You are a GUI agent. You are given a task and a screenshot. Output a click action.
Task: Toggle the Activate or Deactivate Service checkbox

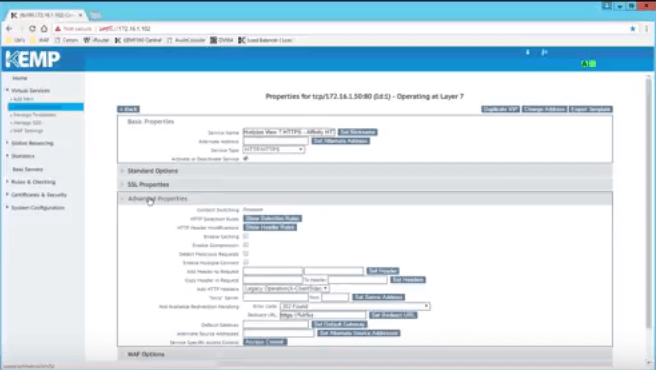click(246, 159)
